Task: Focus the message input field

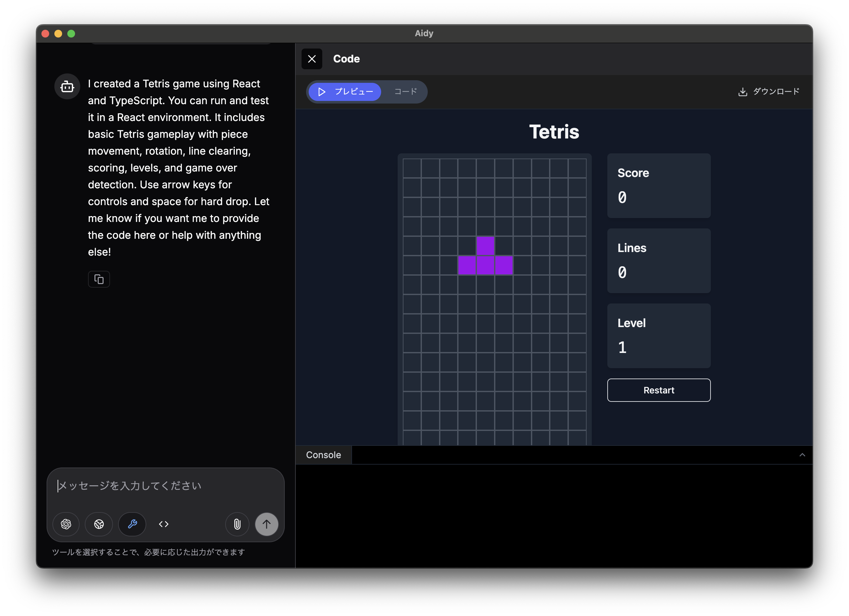Action: [x=165, y=486]
